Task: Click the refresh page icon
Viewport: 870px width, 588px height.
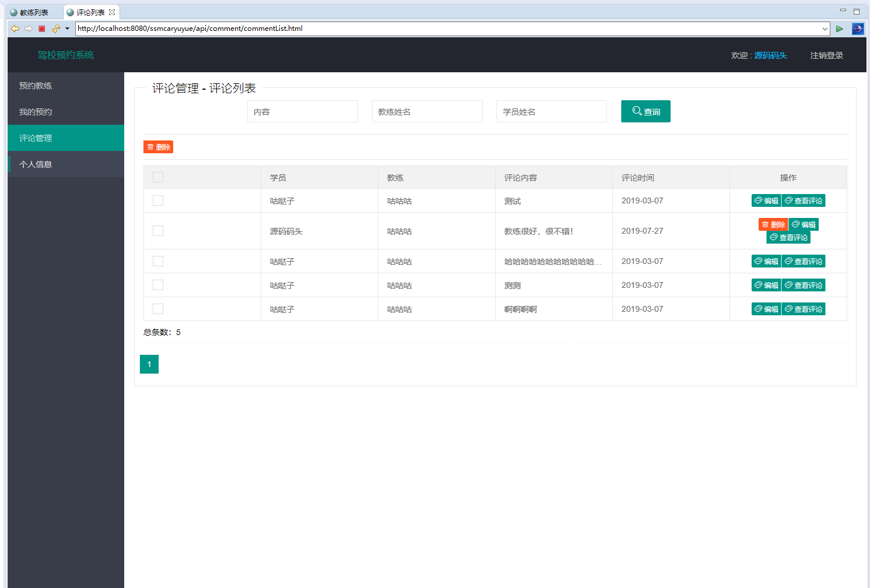Action: click(x=56, y=29)
